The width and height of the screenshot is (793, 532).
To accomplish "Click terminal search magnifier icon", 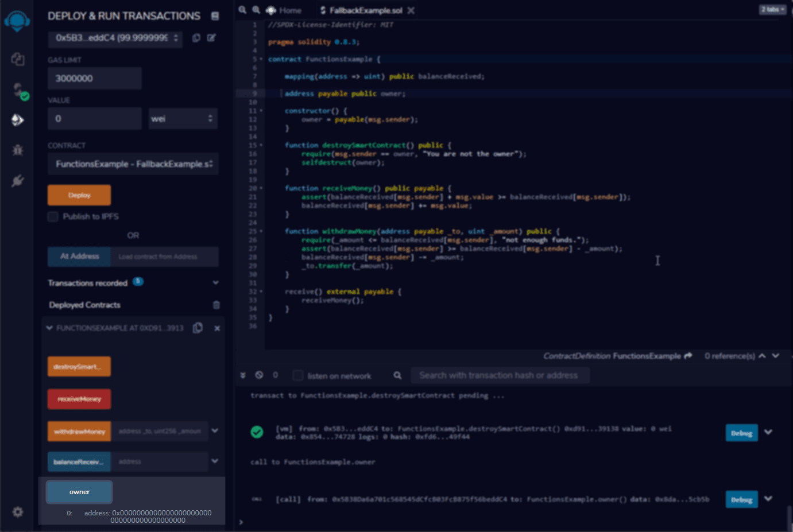I will pyautogui.click(x=397, y=375).
